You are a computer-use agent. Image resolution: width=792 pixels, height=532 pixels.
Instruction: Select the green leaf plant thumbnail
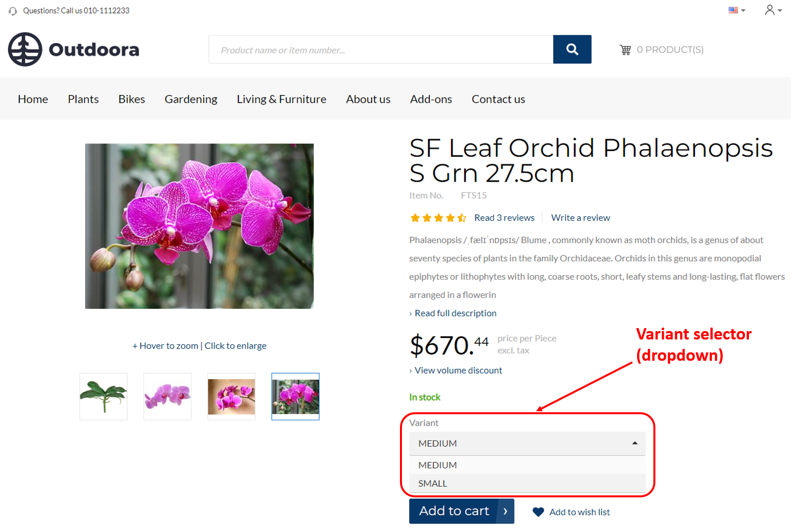[103, 396]
